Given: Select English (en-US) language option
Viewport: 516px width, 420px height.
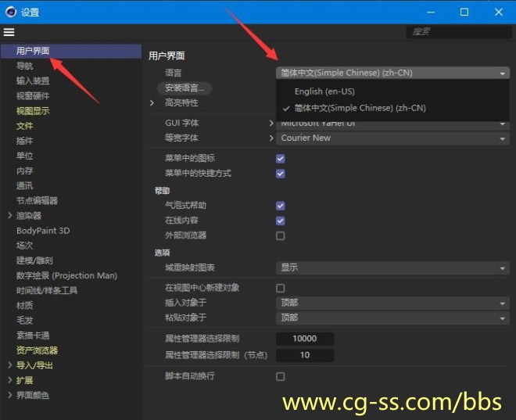Looking at the screenshot, I should pyautogui.click(x=324, y=92).
